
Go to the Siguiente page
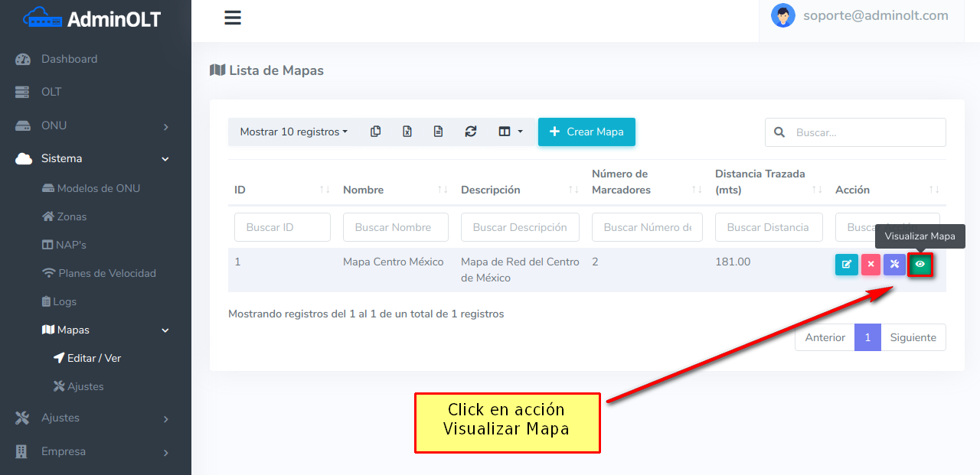(x=913, y=337)
